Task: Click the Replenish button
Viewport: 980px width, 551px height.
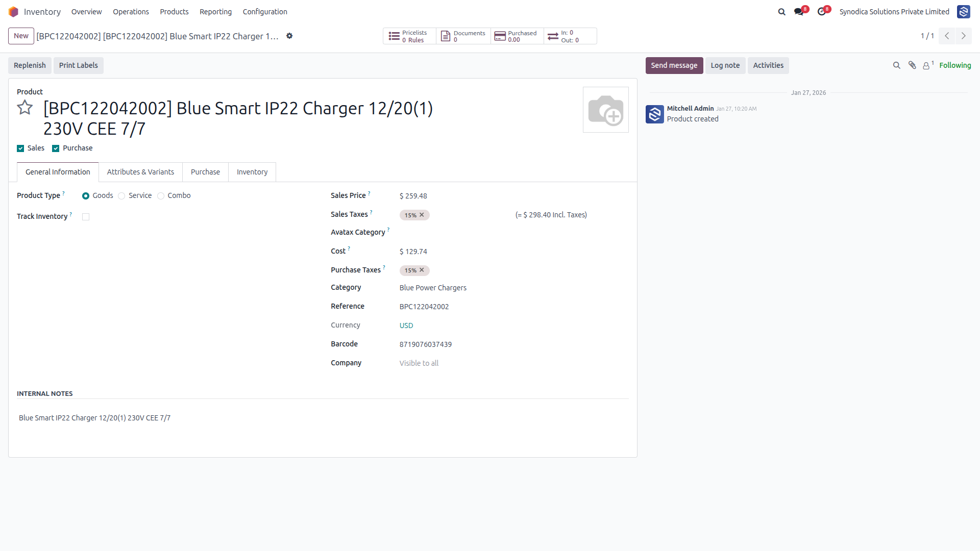Action: click(x=30, y=65)
